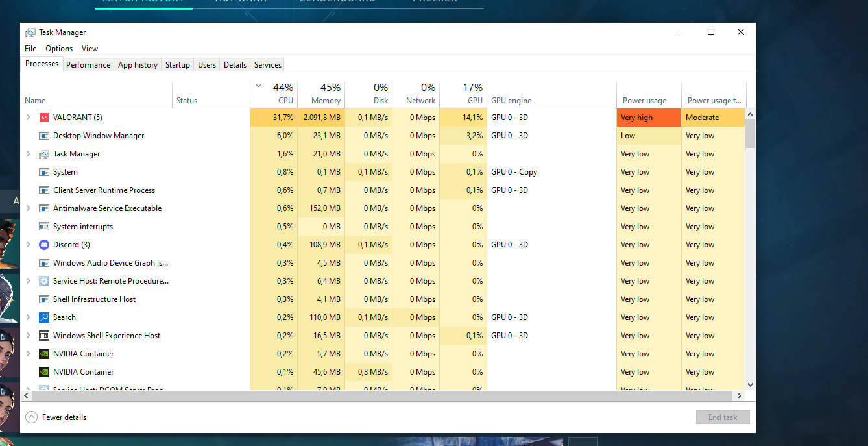Screen dimensions: 868x446
Task: Switch to the Startup tab
Action: (177, 65)
